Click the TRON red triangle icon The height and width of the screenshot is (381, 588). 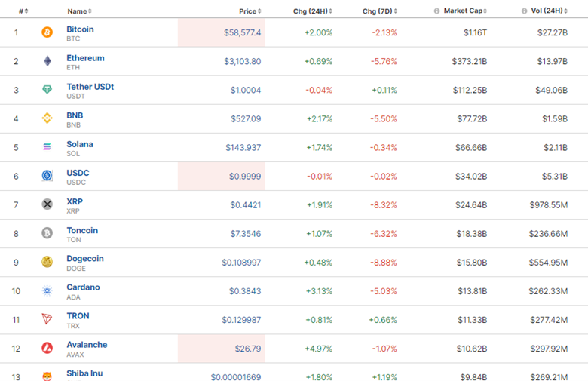[x=47, y=319]
